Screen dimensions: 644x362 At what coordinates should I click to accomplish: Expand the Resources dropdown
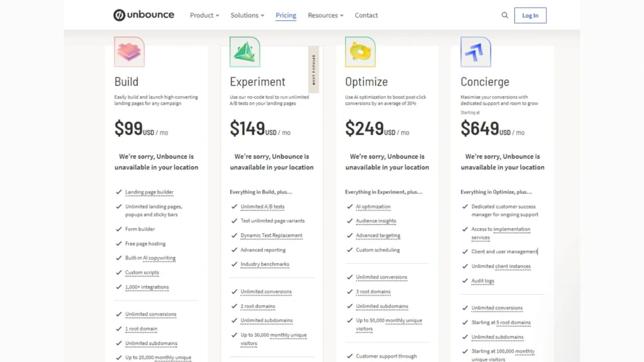(x=325, y=15)
